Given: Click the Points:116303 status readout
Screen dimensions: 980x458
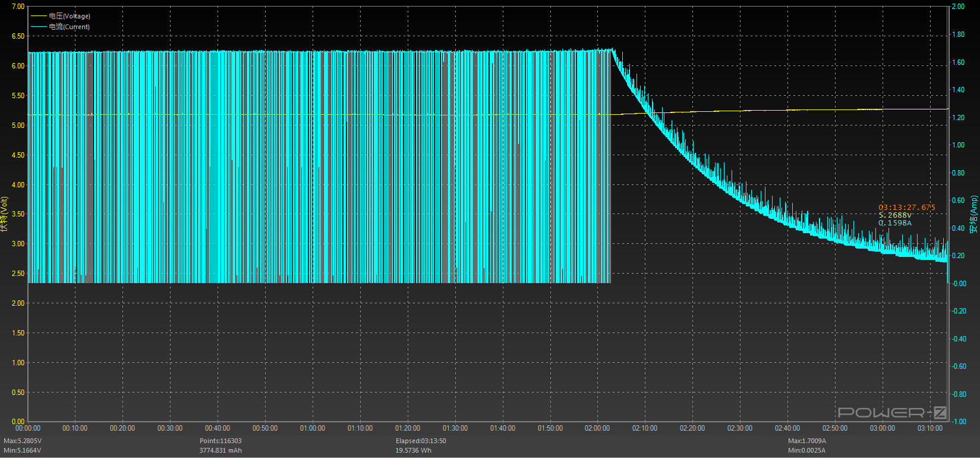Looking at the screenshot, I should click(220, 441).
